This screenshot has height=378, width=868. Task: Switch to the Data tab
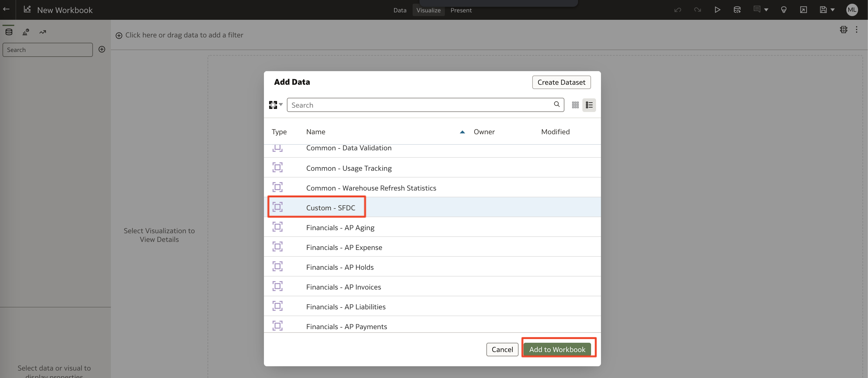coord(399,11)
